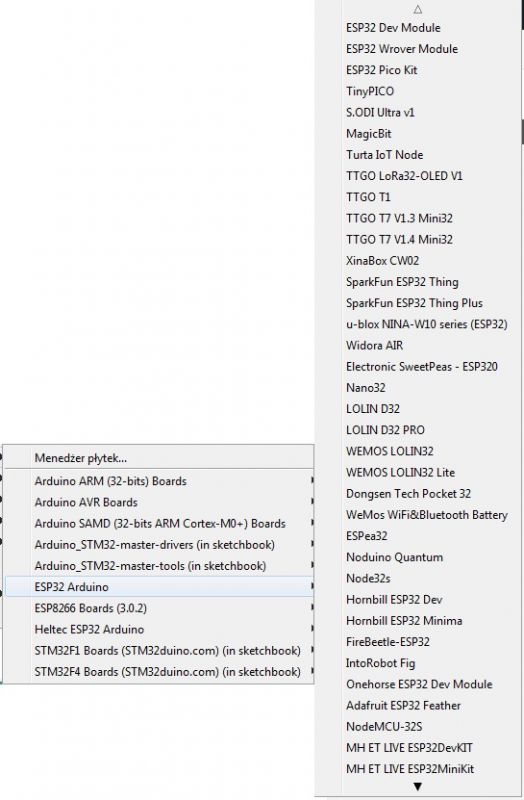Select MH ET LIVE ESP32DevKIT

[x=418, y=747]
